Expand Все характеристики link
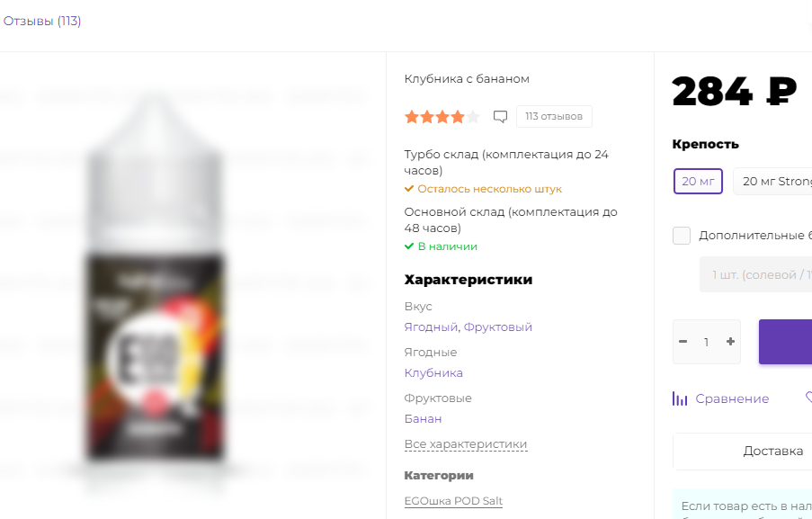The height and width of the screenshot is (519, 812). (x=466, y=444)
